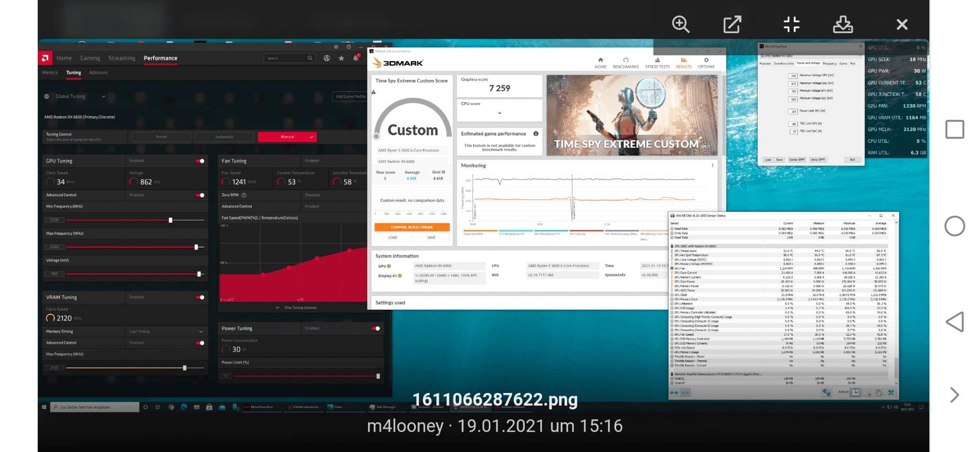
Task: Click the Windows Start button
Action: tap(44, 407)
